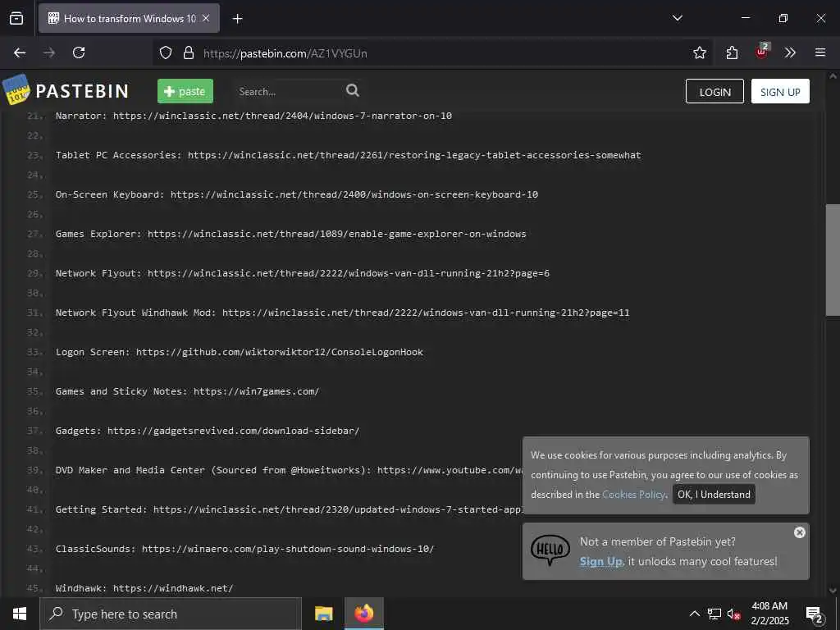Create a new paste with green button

[x=185, y=91]
